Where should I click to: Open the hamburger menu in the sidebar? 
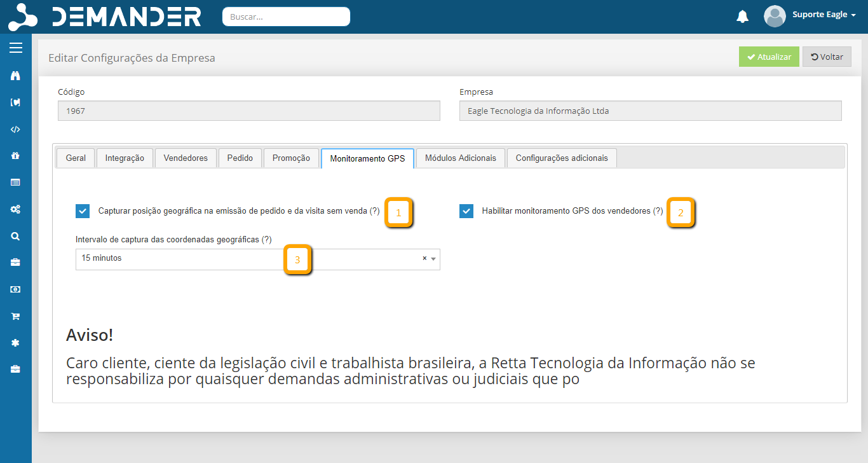click(x=16, y=48)
